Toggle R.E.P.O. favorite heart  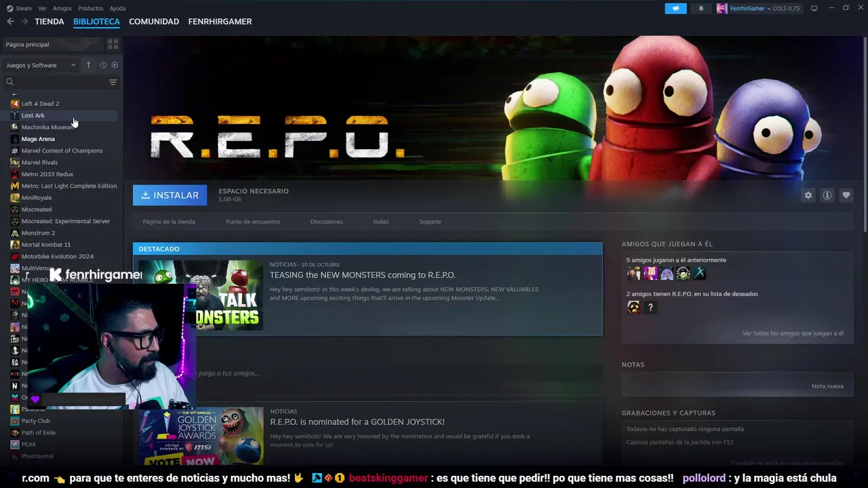point(846,195)
